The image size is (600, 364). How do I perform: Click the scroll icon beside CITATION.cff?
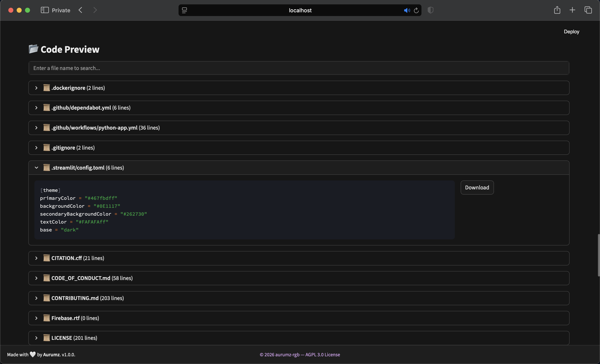pyautogui.click(x=46, y=258)
